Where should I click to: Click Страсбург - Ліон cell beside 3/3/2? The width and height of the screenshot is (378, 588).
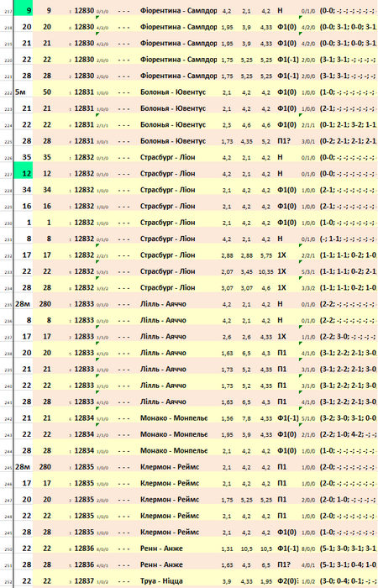pyautogui.click(x=168, y=287)
